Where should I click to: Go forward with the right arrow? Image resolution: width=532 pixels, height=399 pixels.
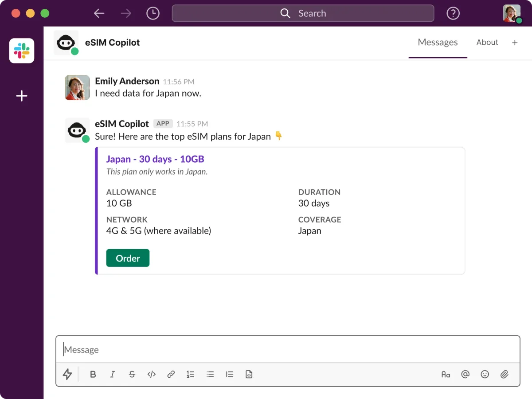click(x=126, y=13)
